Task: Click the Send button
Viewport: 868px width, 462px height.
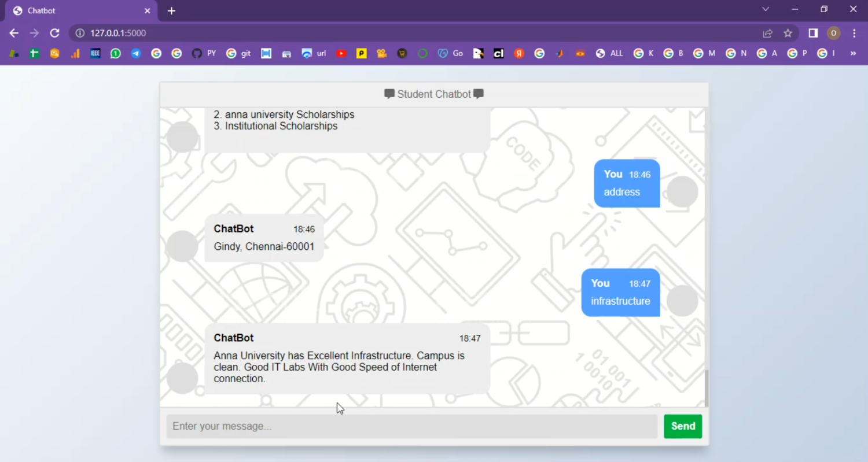Action: coord(683,426)
